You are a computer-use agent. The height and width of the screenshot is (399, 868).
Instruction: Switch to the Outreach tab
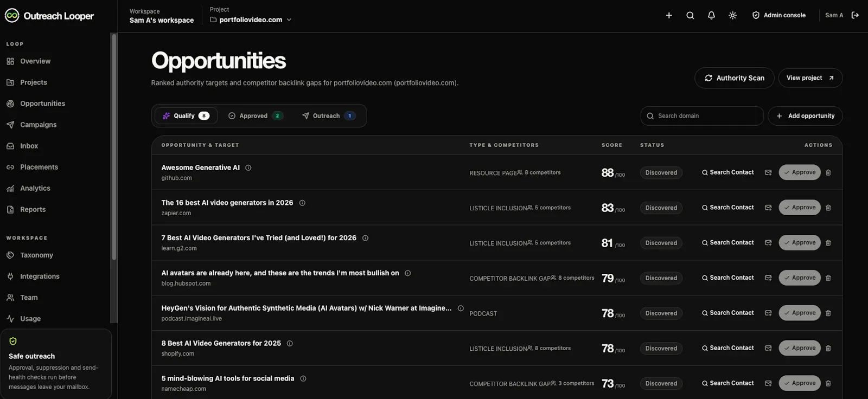coord(329,115)
